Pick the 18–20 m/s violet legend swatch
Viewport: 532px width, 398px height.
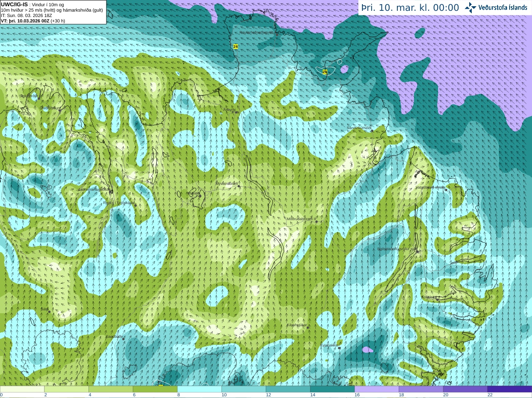pyautogui.click(x=421, y=389)
